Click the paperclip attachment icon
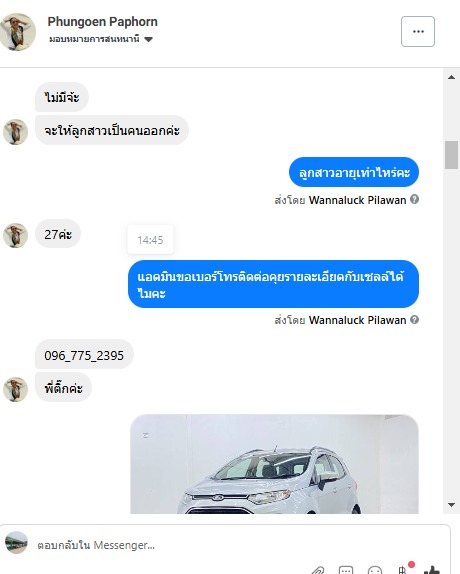The width and height of the screenshot is (460, 574). tap(318, 571)
